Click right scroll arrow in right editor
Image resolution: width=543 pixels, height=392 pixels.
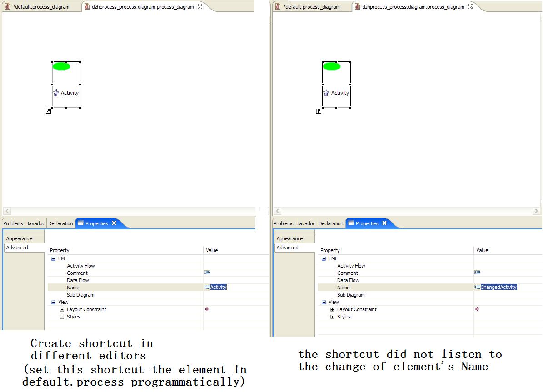[x=537, y=211]
